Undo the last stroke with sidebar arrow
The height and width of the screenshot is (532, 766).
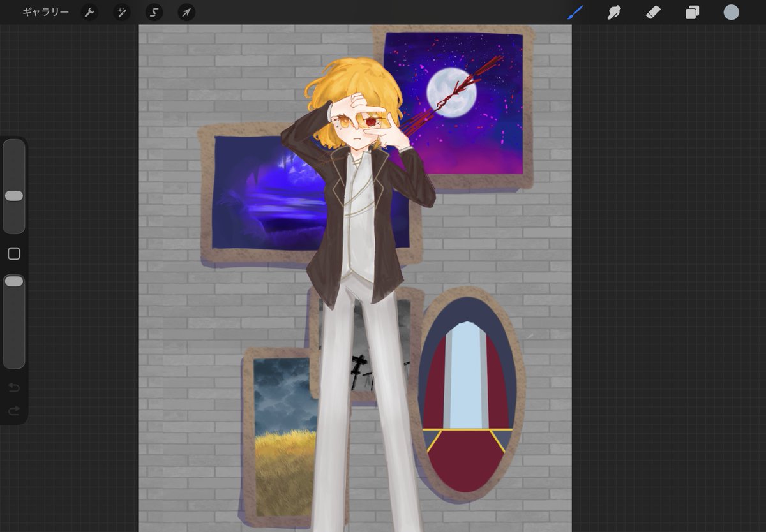14,388
